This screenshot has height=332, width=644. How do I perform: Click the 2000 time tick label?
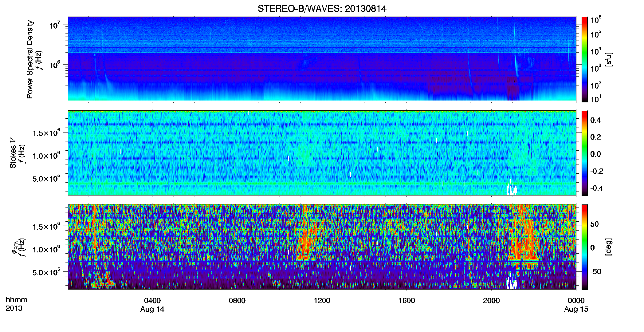(x=491, y=300)
